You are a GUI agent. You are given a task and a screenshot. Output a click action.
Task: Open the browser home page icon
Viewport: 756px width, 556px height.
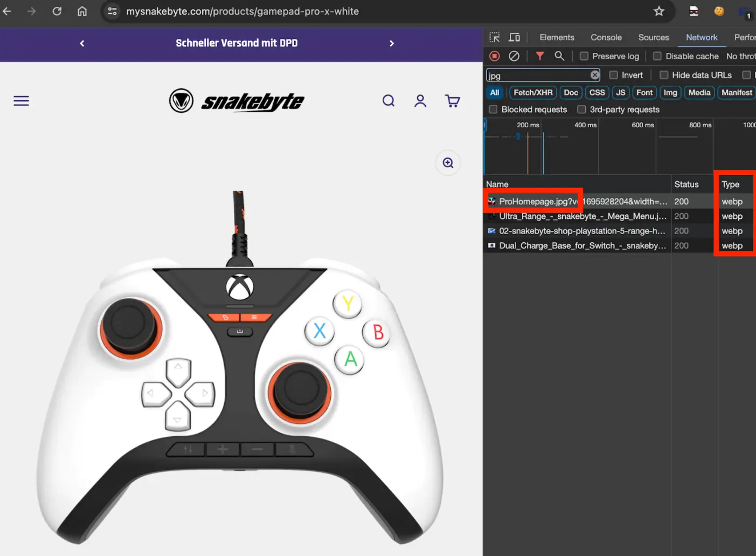[x=82, y=11]
